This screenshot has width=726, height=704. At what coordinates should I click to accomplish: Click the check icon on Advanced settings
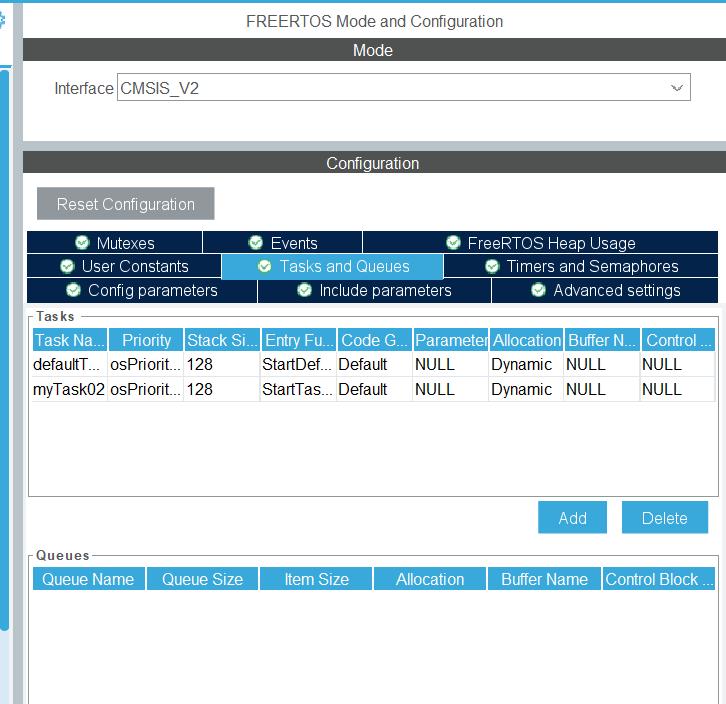coord(538,290)
